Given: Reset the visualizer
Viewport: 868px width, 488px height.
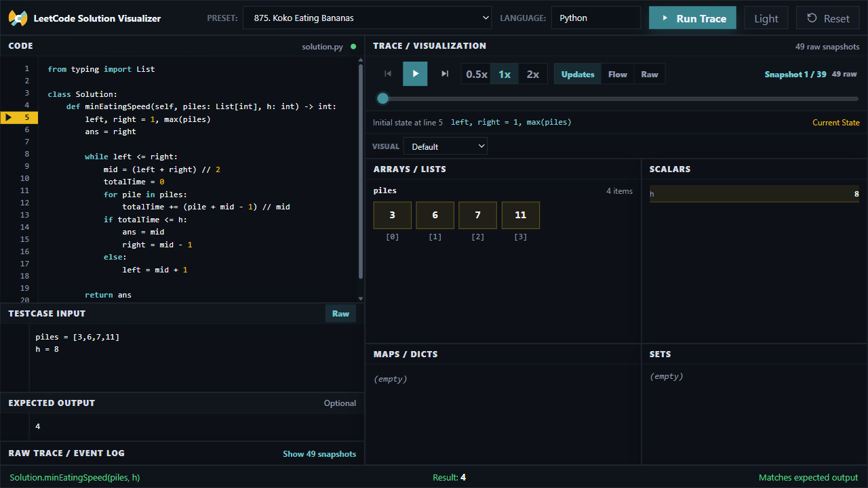Looking at the screenshot, I should coord(828,18).
